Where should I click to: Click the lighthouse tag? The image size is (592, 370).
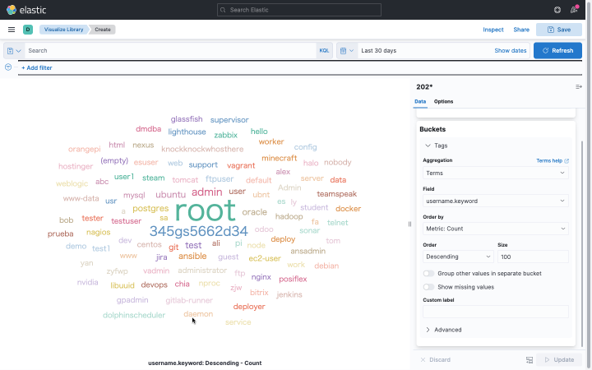pos(187,132)
